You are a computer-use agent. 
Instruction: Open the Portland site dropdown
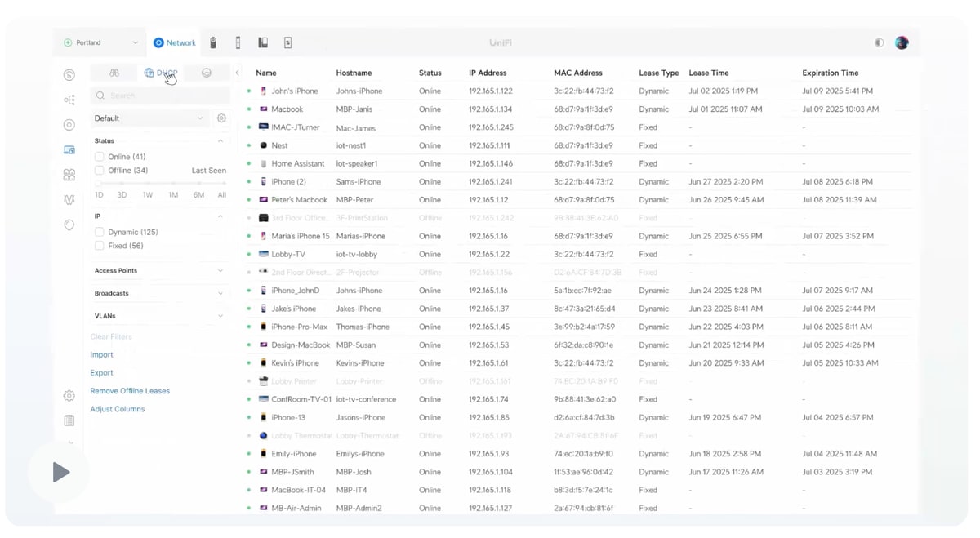point(101,43)
